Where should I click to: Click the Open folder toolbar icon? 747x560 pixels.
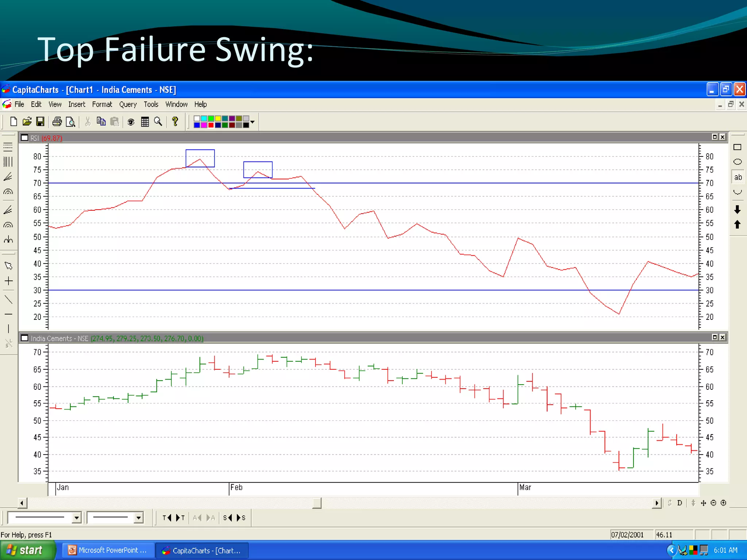click(27, 121)
